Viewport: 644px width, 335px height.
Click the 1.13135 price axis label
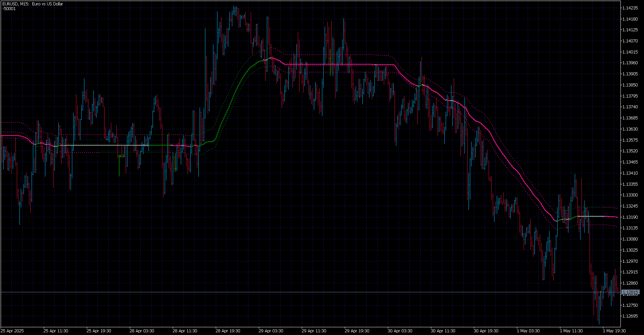click(x=630, y=228)
